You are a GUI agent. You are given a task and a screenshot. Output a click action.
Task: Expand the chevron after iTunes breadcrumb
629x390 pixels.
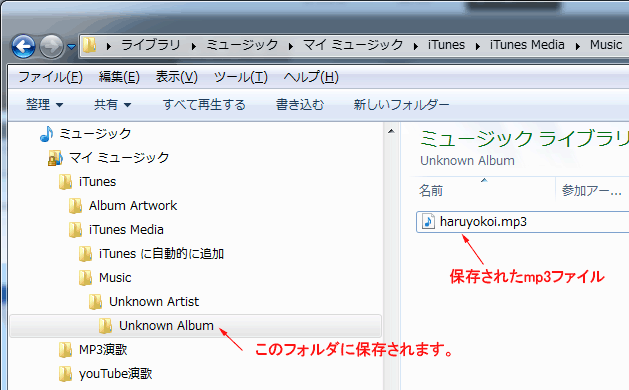click(478, 47)
